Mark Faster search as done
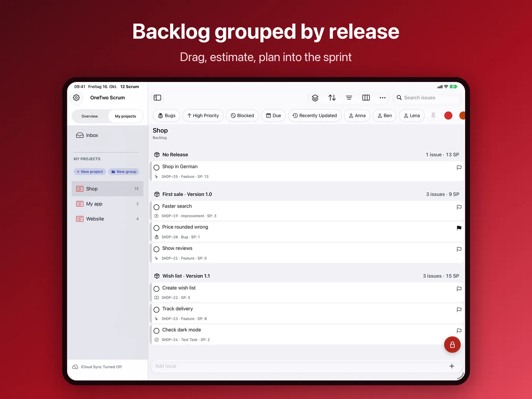The height and width of the screenshot is (399, 532). click(x=157, y=207)
